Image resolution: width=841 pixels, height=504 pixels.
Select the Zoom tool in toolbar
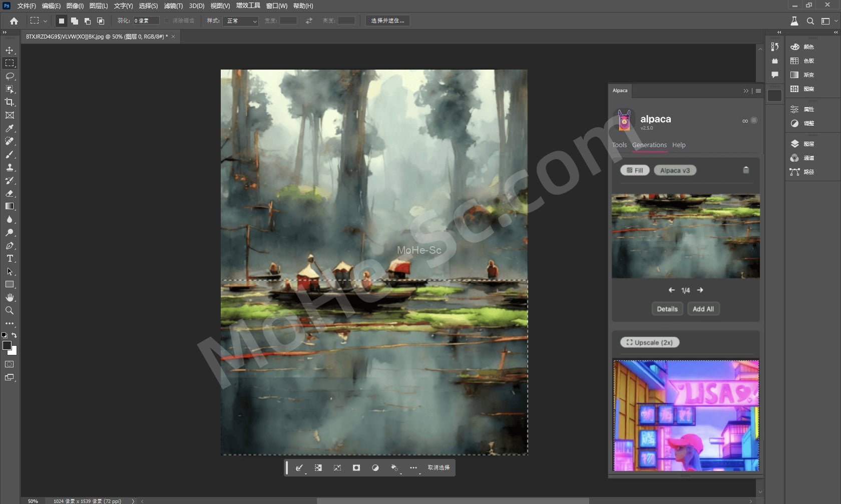pyautogui.click(x=10, y=310)
